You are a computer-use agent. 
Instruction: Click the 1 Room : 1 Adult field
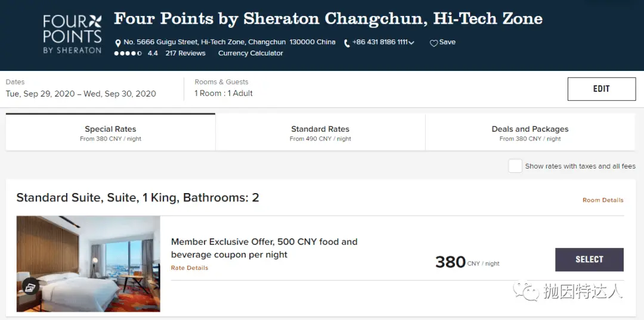pos(224,94)
